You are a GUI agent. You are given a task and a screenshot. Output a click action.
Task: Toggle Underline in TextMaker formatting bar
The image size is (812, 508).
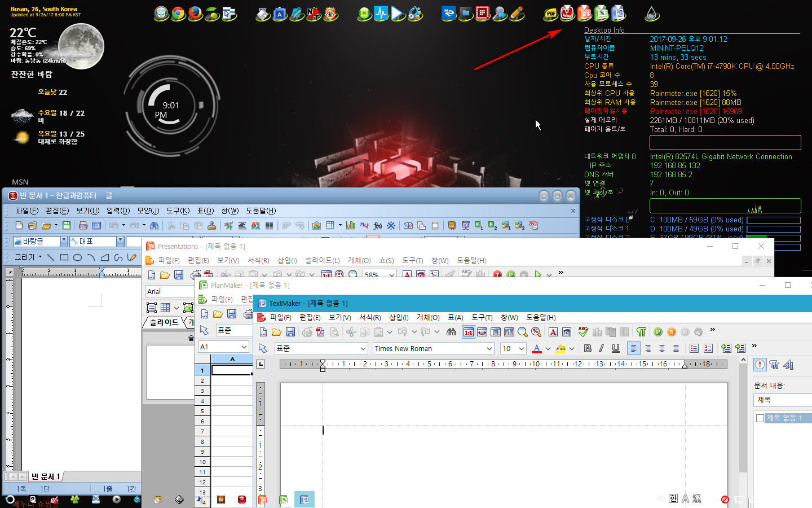(616, 348)
